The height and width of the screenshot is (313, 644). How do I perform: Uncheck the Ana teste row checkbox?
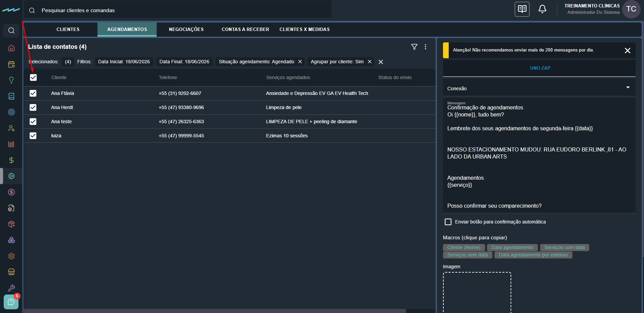(33, 121)
